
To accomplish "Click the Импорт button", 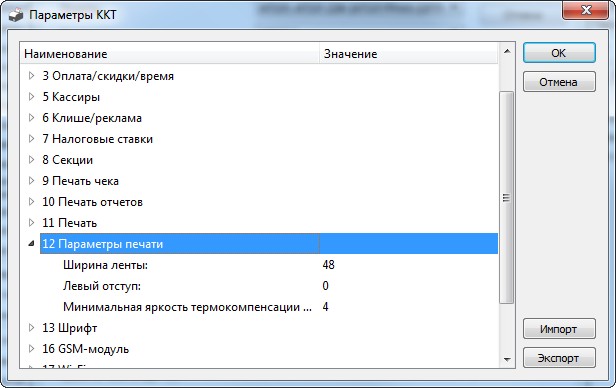I will coord(559,329).
